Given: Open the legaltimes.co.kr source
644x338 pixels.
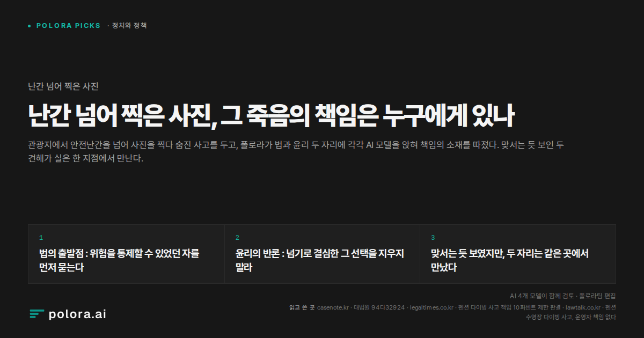Looking at the screenshot, I should [432, 307].
